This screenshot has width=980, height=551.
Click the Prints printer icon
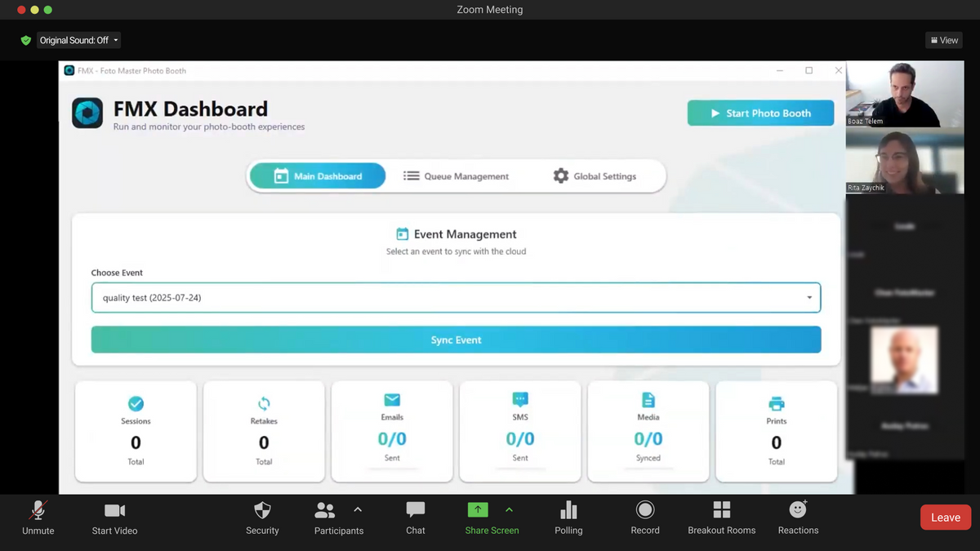pyautogui.click(x=777, y=403)
